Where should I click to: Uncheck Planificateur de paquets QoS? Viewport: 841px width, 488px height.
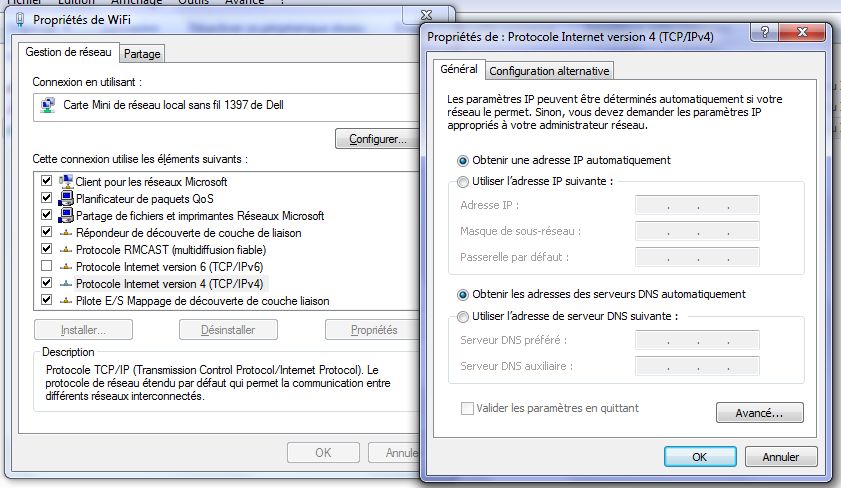(x=47, y=198)
